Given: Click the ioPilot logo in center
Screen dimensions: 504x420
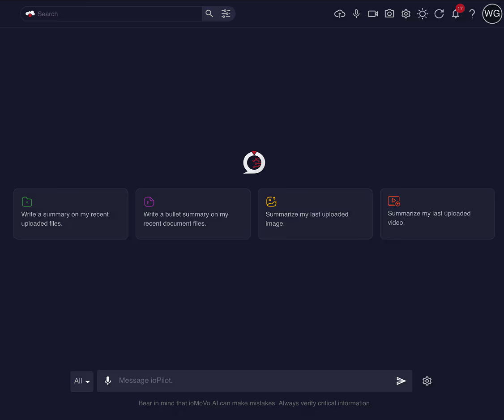Looking at the screenshot, I should 254,163.
